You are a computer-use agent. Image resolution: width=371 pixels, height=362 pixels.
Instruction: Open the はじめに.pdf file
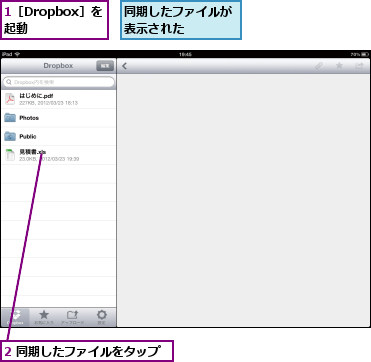58,99
